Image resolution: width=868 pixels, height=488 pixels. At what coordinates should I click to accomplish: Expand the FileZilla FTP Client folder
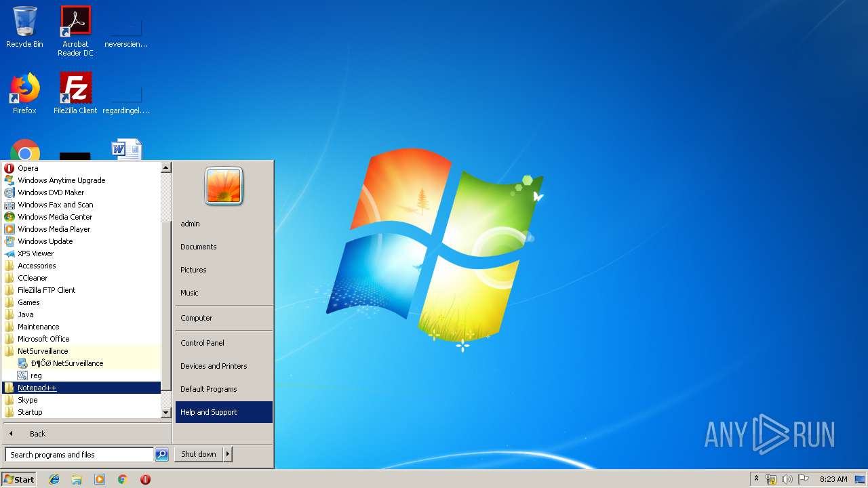point(81,290)
